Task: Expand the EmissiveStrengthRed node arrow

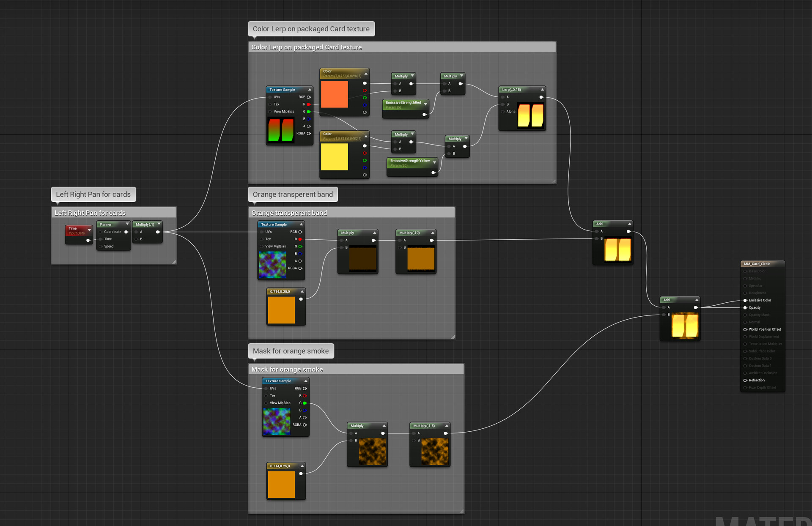Action: click(425, 104)
